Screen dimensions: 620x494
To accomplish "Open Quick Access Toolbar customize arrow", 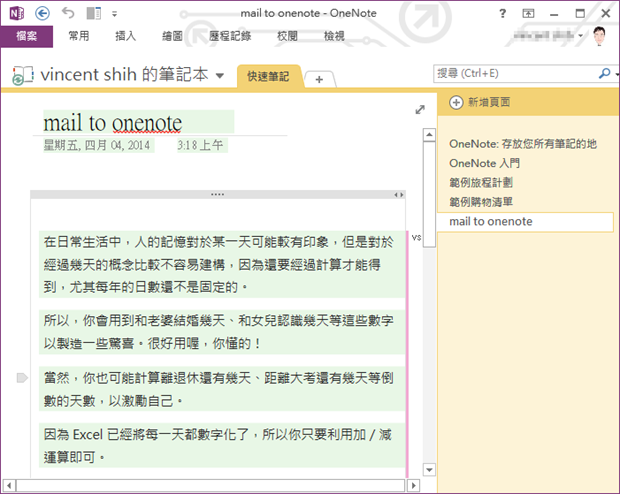I will pyautogui.click(x=114, y=14).
